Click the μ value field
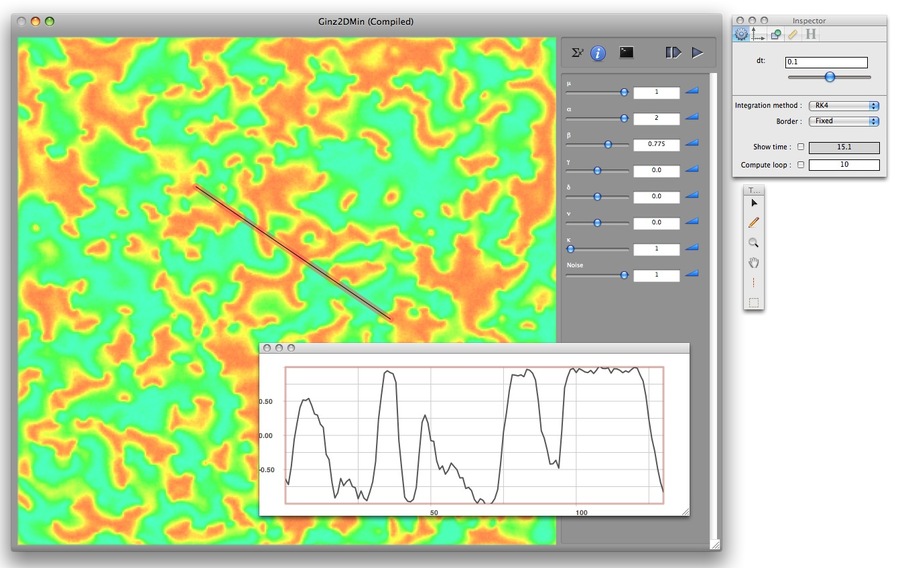The height and width of the screenshot is (568, 900). 657,92
